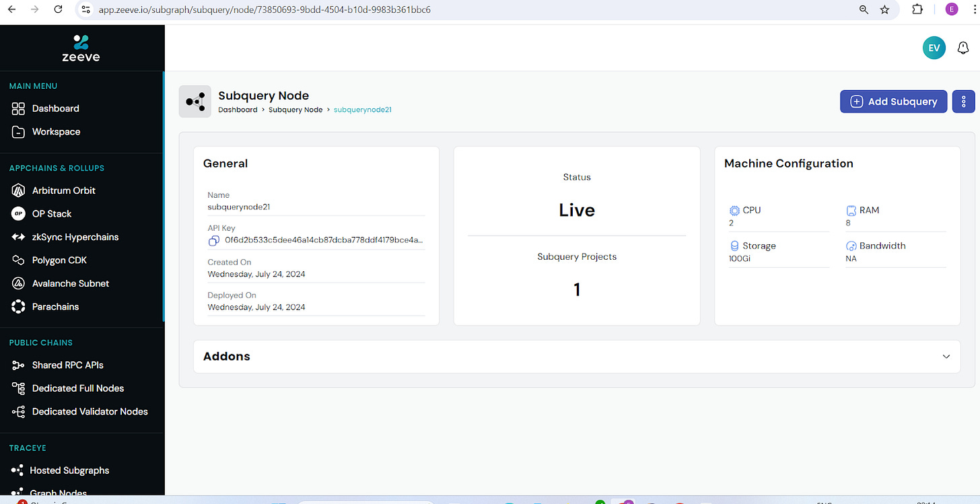Open browser extensions puzzle icon

click(917, 9)
